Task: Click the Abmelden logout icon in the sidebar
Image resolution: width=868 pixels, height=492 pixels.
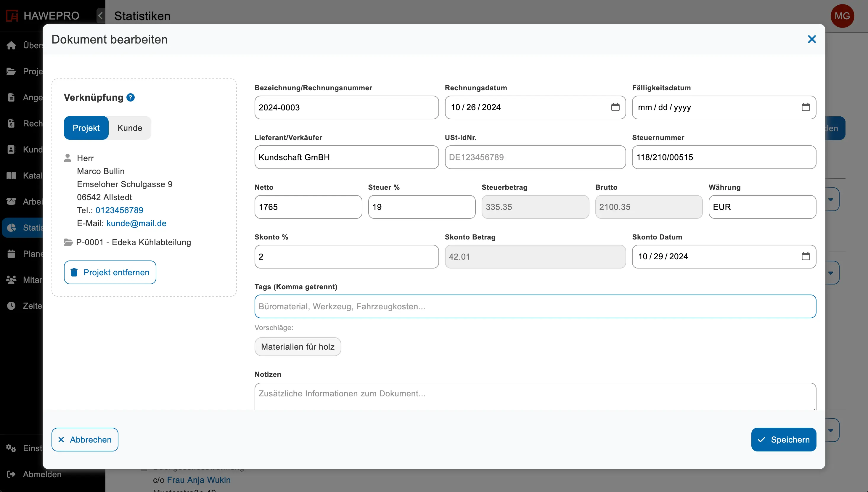Action: click(x=11, y=474)
